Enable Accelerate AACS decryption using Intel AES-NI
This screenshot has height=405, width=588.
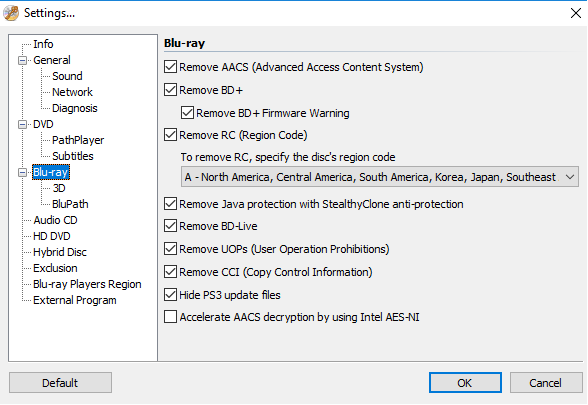click(171, 317)
